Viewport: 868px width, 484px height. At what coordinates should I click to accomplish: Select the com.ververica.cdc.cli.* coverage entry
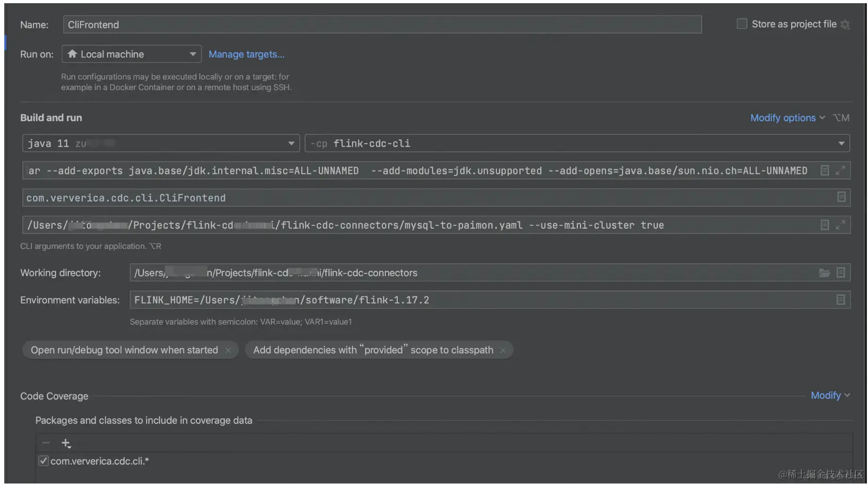(x=100, y=462)
